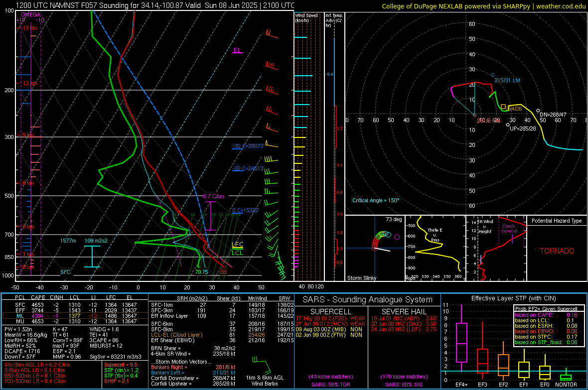Click the 8.7 C/km lapse rate label
This screenshot has width=588, height=390.
213,197
